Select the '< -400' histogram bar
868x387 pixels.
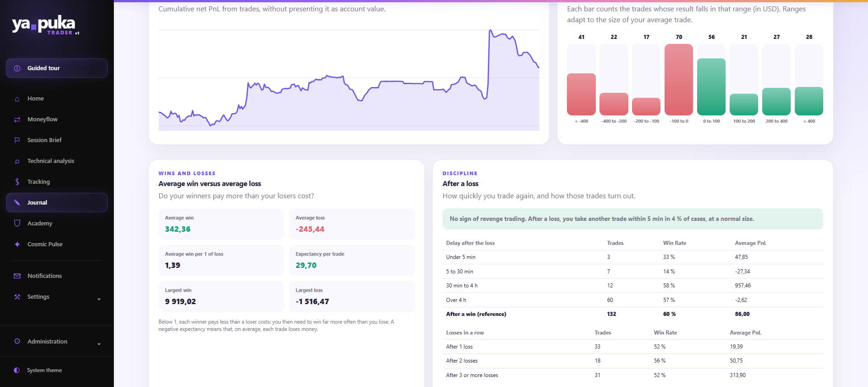pos(581,95)
